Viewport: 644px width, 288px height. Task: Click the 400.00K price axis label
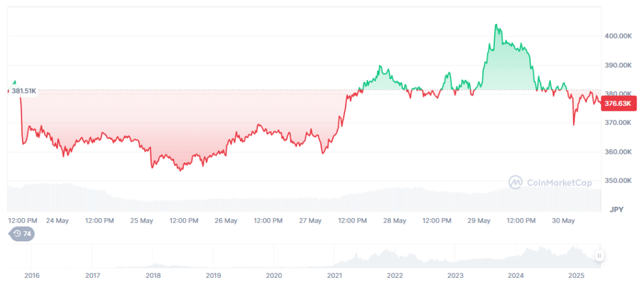[x=619, y=37]
